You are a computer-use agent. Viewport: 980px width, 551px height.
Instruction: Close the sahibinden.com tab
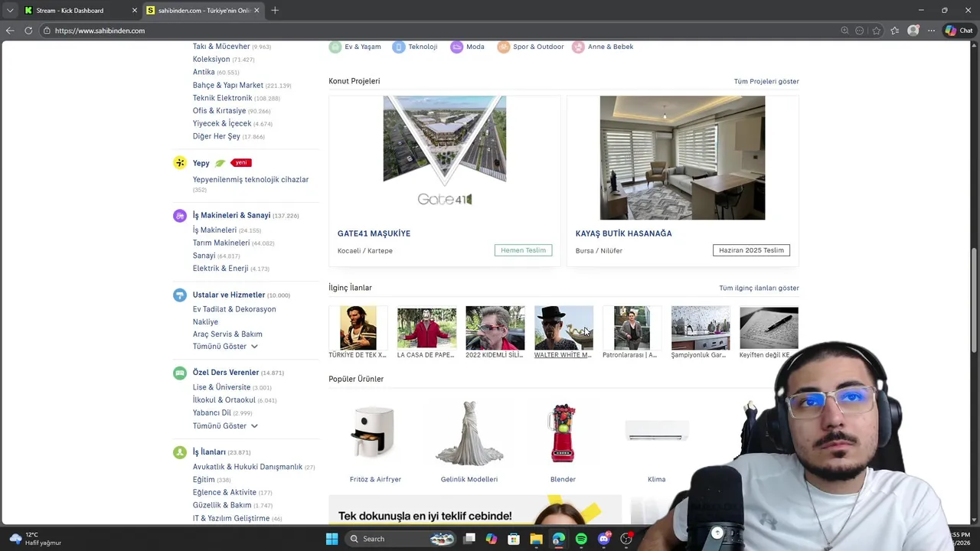[x=256, y=11]
